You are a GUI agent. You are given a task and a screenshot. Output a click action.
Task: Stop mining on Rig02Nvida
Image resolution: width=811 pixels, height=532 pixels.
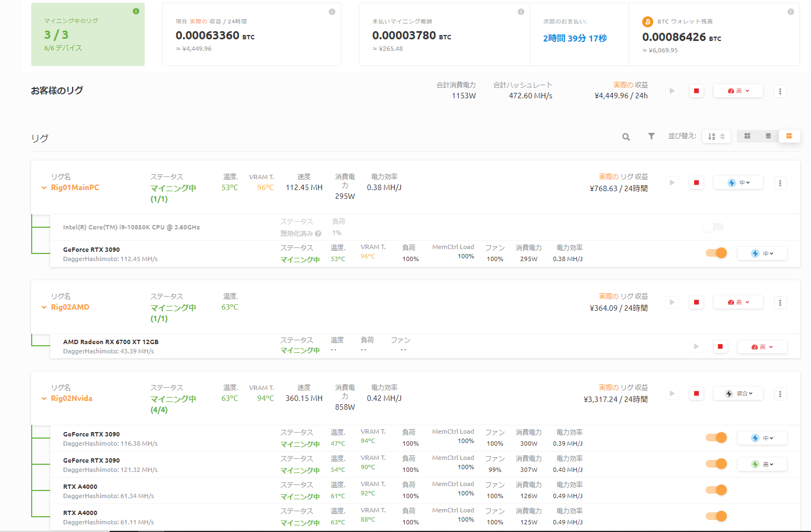[x=696, y=394]
